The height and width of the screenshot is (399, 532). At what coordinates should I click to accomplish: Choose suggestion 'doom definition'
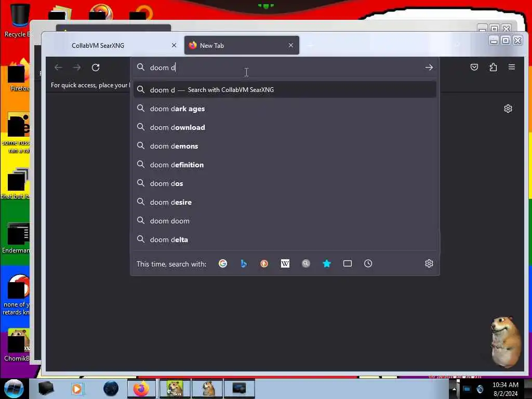pos(285,165)
